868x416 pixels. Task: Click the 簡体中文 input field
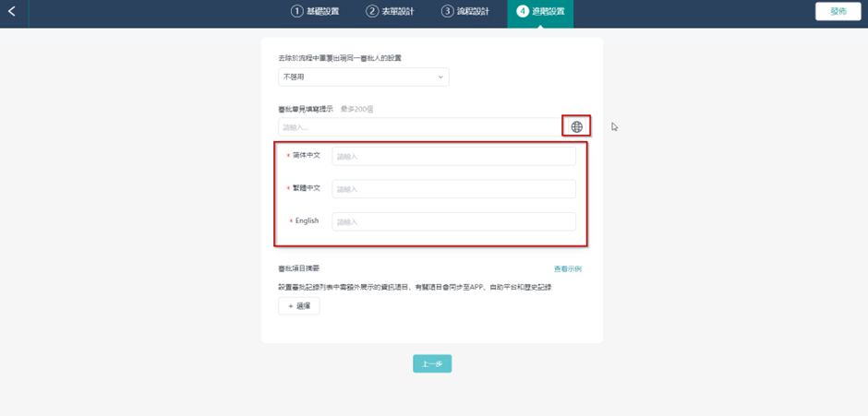point(453,157)
